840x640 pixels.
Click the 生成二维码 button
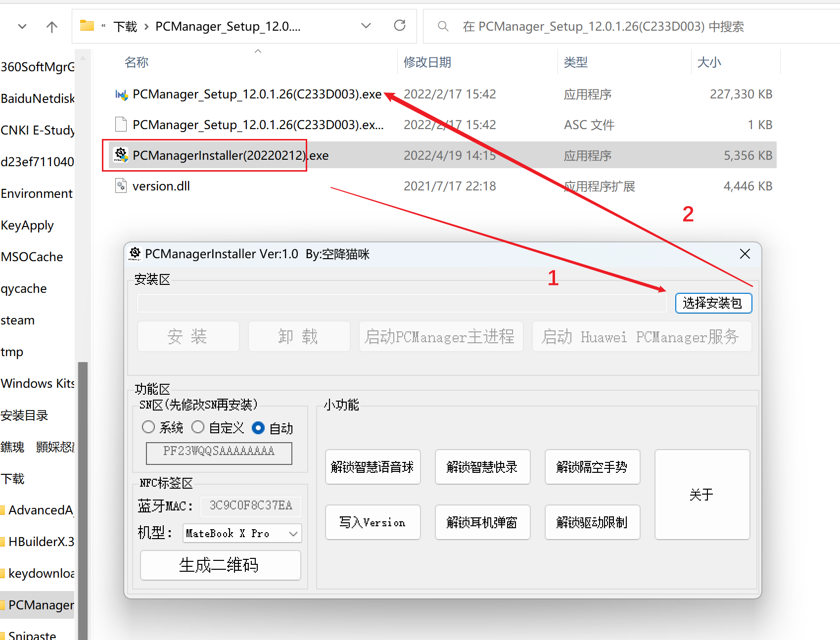pyautogui.click(x=220, y=565)
